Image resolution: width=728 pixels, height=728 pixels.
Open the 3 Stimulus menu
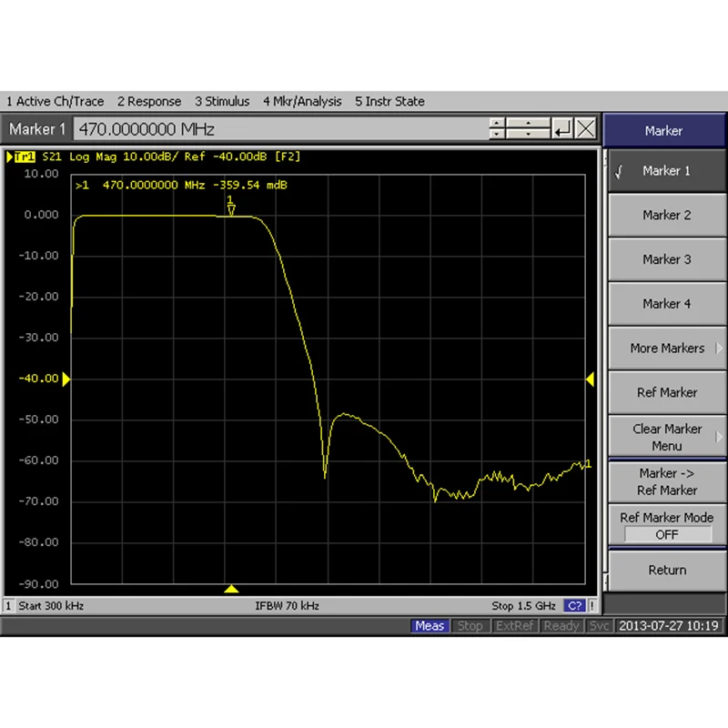point(222,101)
